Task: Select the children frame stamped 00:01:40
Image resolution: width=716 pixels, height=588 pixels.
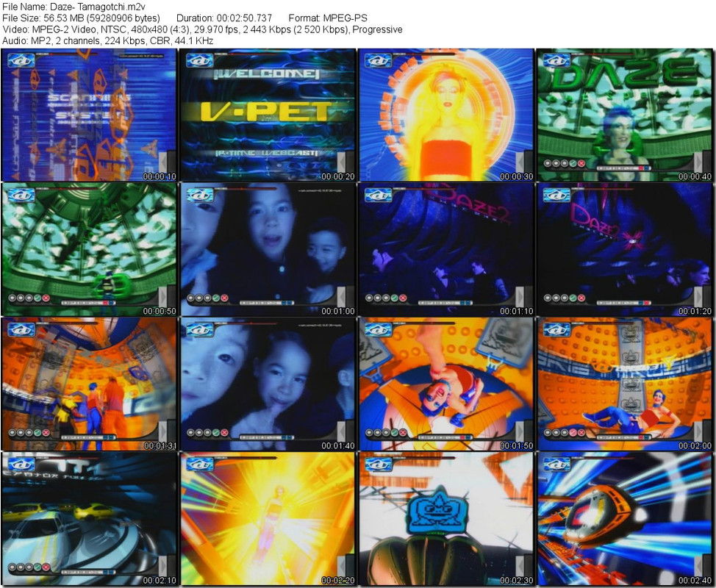Action: [268, 384]
